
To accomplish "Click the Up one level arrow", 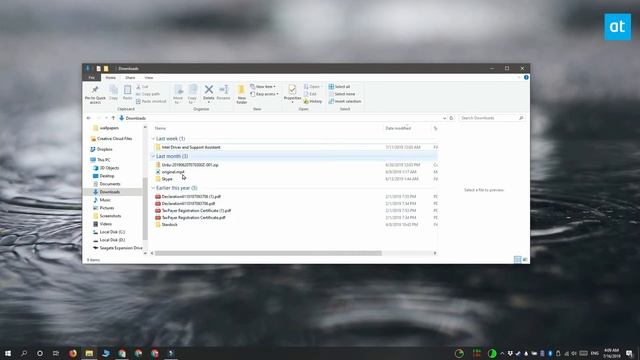I will point(113,118).
